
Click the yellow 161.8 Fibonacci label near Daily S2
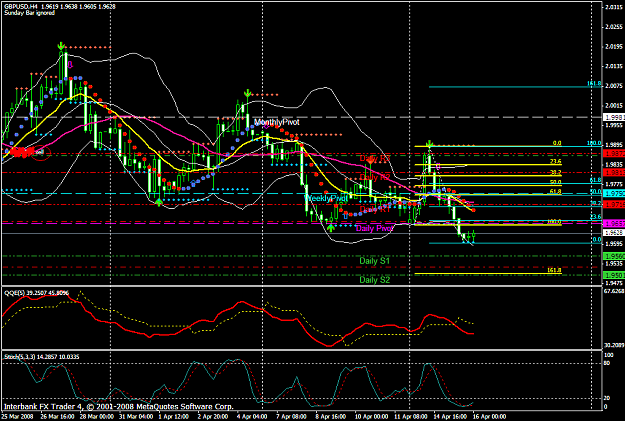click(554, 270)
